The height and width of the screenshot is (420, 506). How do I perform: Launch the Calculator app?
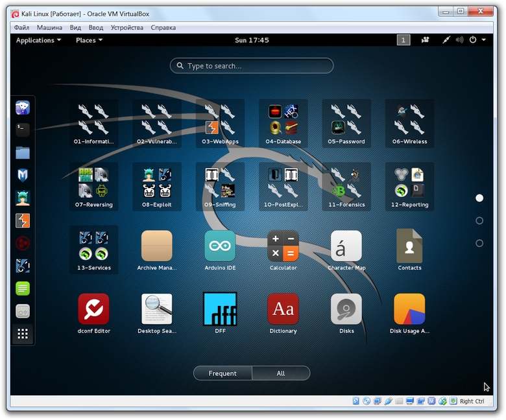pyautogui.click(x=283, y=250)
